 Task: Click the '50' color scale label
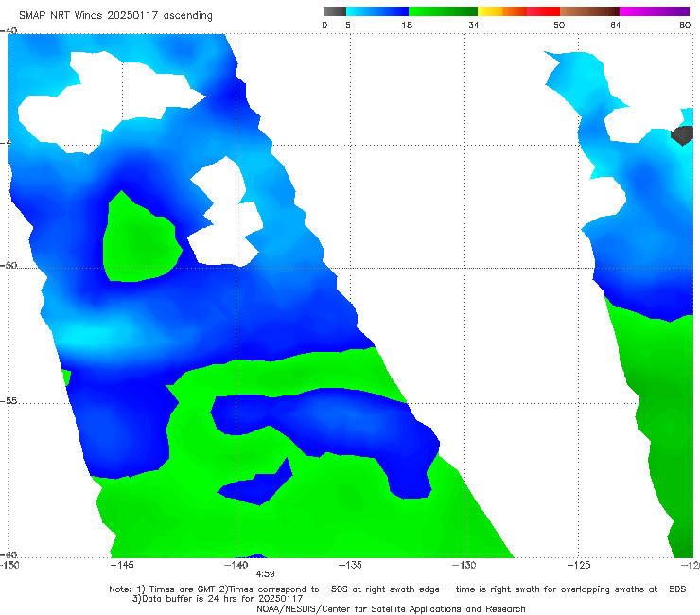[559, 25]
